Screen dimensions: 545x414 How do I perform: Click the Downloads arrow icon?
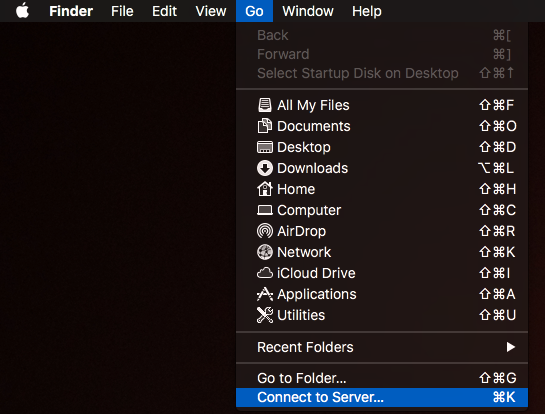[265, 168]
